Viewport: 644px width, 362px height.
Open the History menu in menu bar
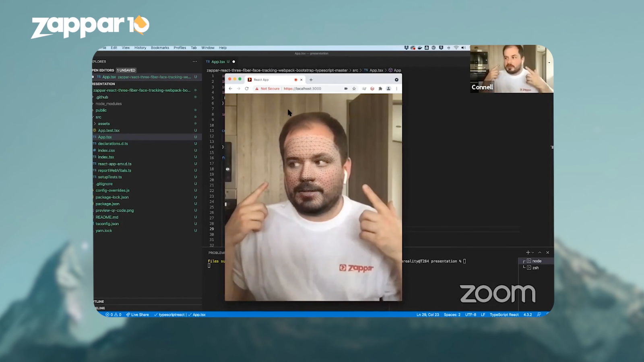coord(140,48)
